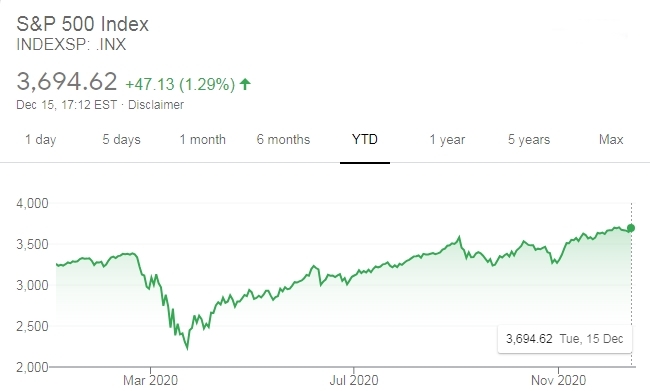Select the Max range tab
This screenshot has height=391, width=650.
click(611, 139)
